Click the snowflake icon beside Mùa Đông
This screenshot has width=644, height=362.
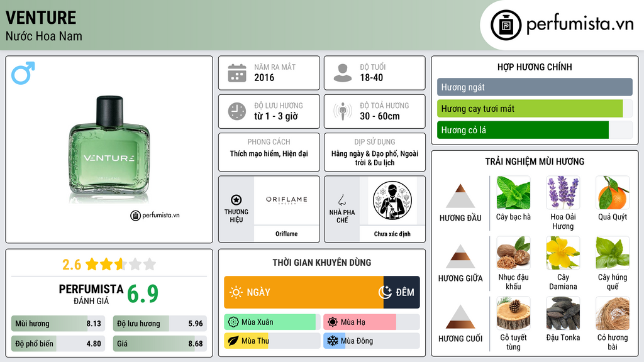[333, 341]
